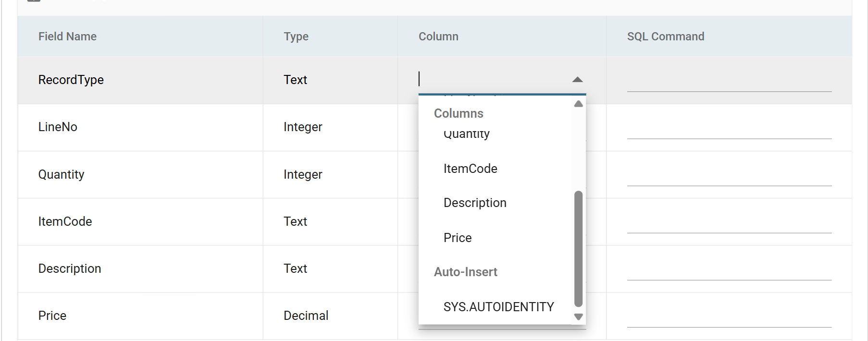Click the Integer type cell for Quantity
Viewport: 868px width, 341px height.
point(330,174)
